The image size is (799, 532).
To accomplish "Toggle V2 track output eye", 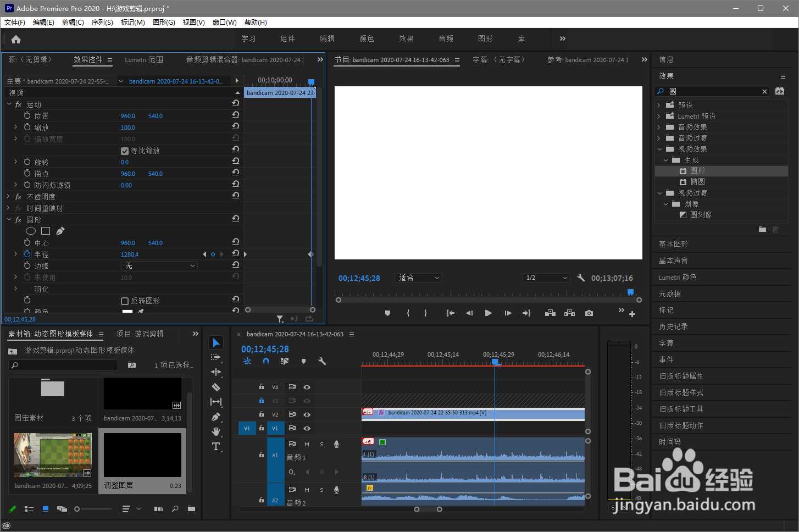I will [307, 414].
